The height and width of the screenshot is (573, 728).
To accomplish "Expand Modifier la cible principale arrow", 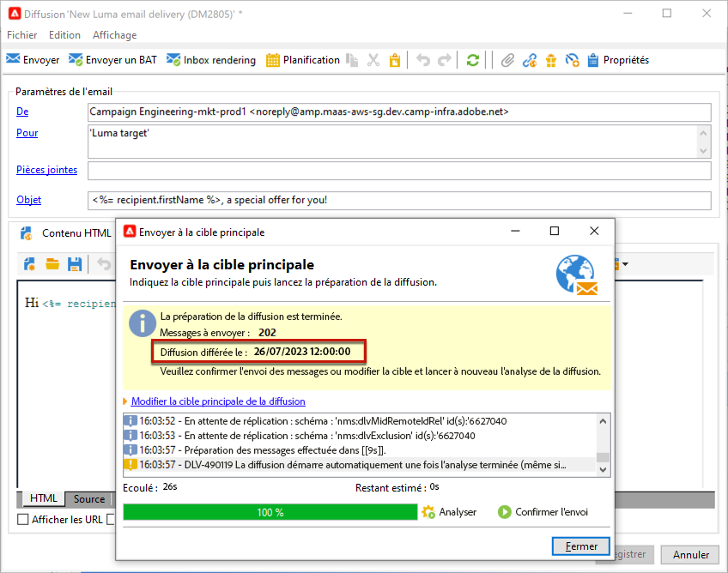I will [124, 401].
